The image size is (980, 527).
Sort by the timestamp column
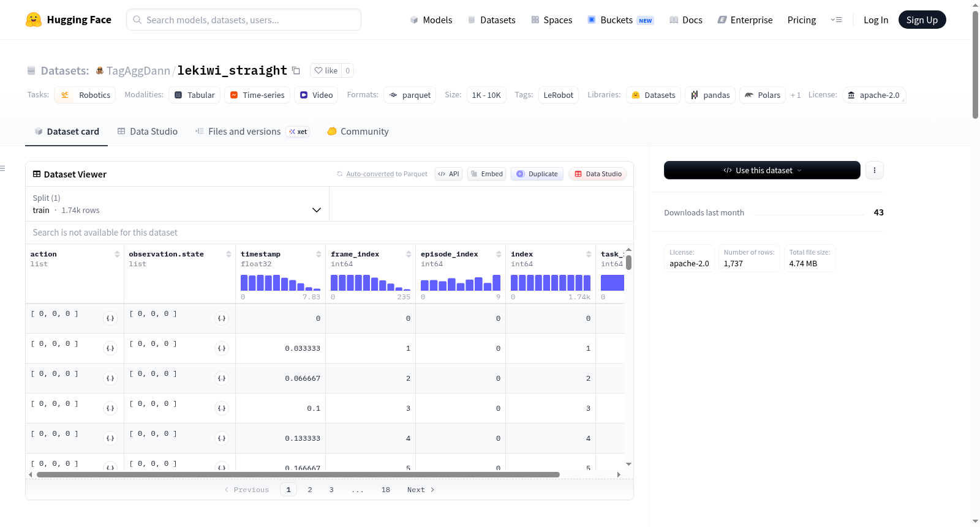(318, 254)
